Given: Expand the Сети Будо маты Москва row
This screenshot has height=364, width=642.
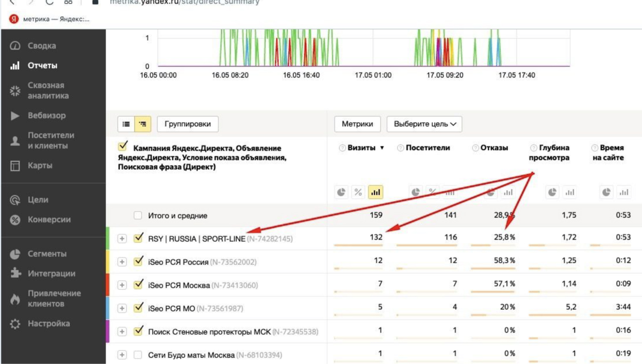Looking at the screenshot, I should click(x=122, y=355).
